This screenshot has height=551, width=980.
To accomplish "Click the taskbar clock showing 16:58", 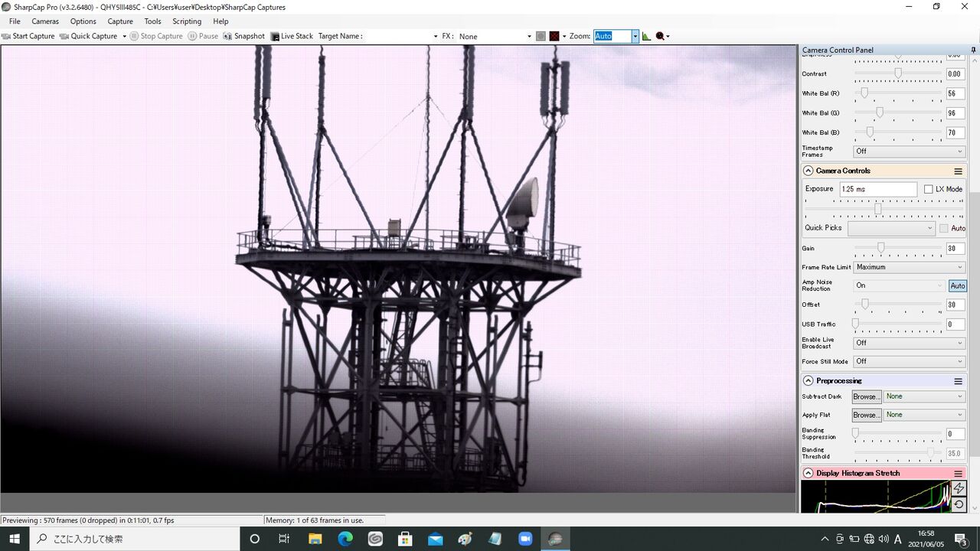I will click(x=926, y=539).
